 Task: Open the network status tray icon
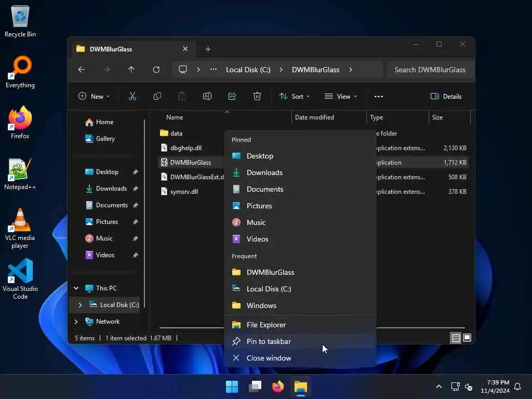tap(455, 387)
